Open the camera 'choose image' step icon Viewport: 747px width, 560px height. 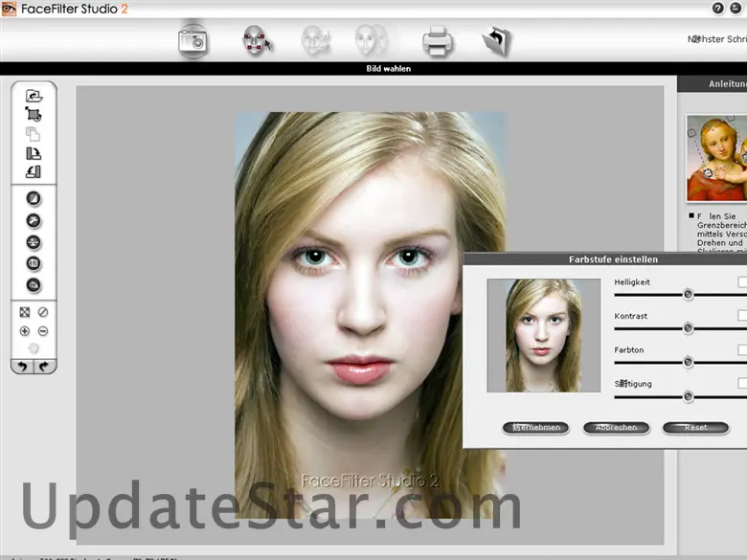[x=192, y=41]
